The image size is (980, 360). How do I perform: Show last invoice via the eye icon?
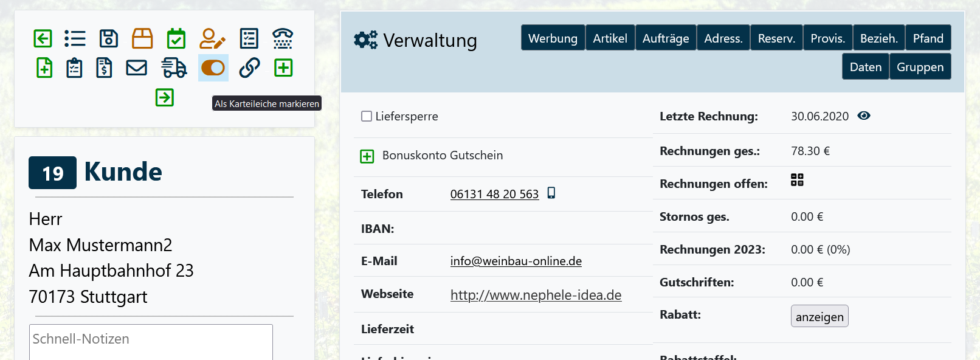click(864, 116)
